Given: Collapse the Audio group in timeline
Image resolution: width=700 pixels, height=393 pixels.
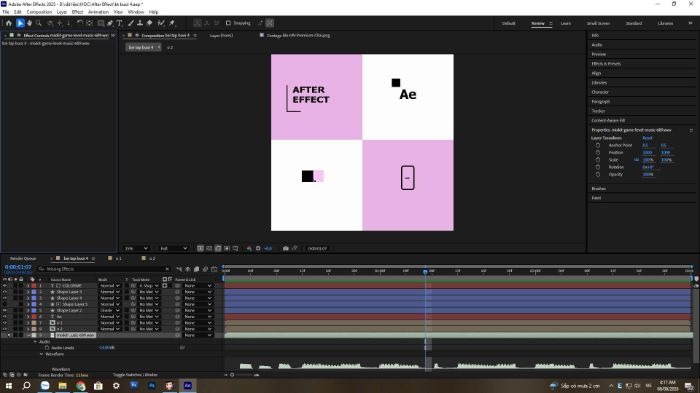Looking at the screenshot, I should tap(35, 342).
